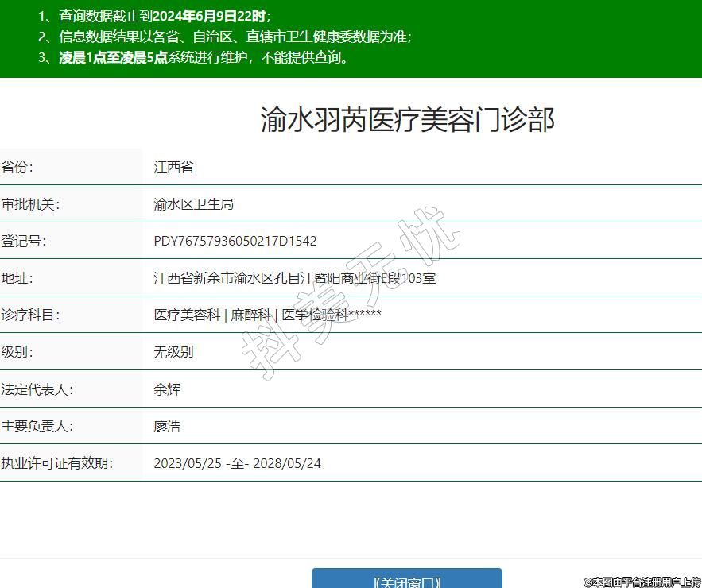Viewport: 702px width, 588px height.
Task: Click the license validity dates 2023/05/25 -至- 2028/05/24
Action: point(237,463)
